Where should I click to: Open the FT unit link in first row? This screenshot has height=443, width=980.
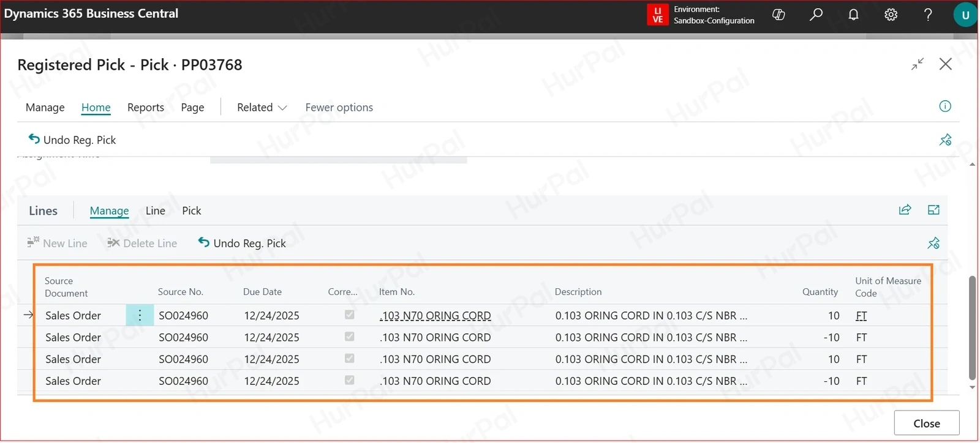click(861, 316)
